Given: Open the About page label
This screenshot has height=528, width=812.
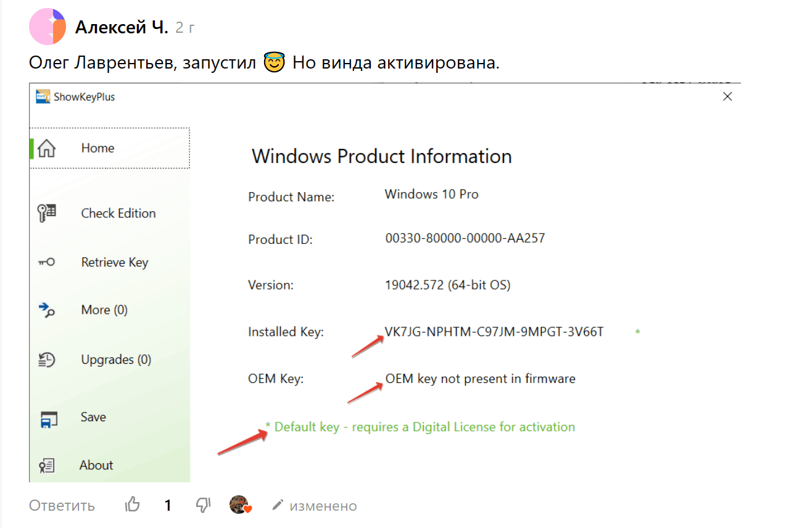Looking at the screenshot, I should (96, 465).
